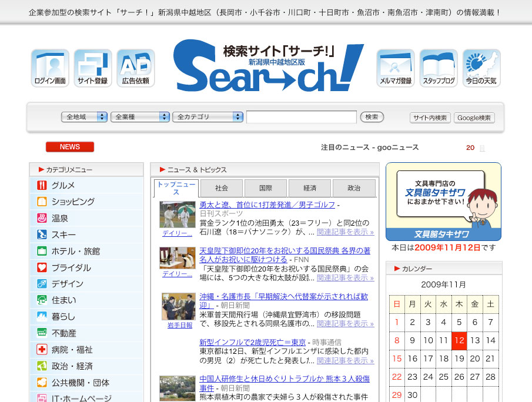The height and width of the screenshot is (402, 532).
Task: Click the red NEWS button
Action: point(70,146)
